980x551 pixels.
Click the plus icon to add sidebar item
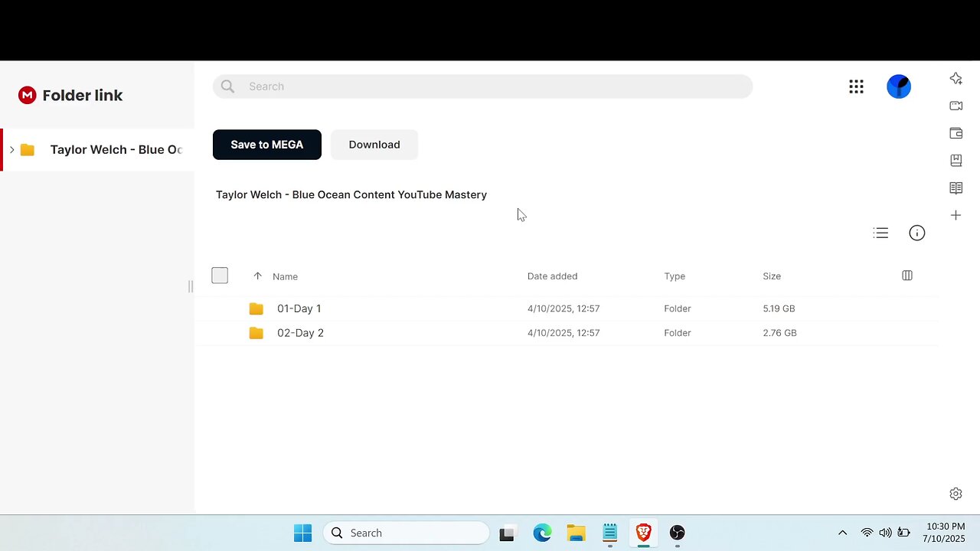[955, 216]
